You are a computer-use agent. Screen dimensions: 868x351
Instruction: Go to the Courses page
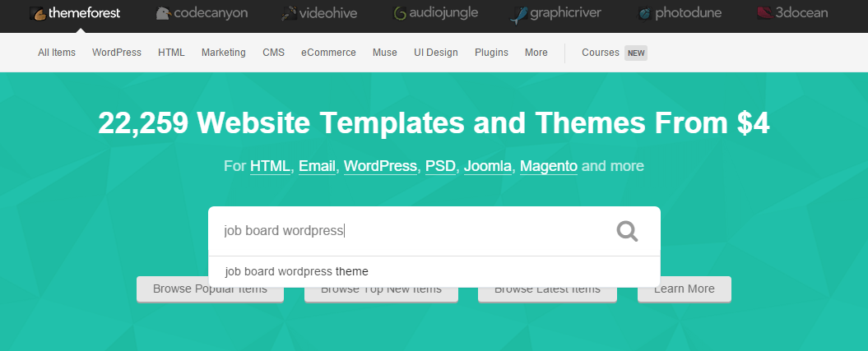(601, 53)
